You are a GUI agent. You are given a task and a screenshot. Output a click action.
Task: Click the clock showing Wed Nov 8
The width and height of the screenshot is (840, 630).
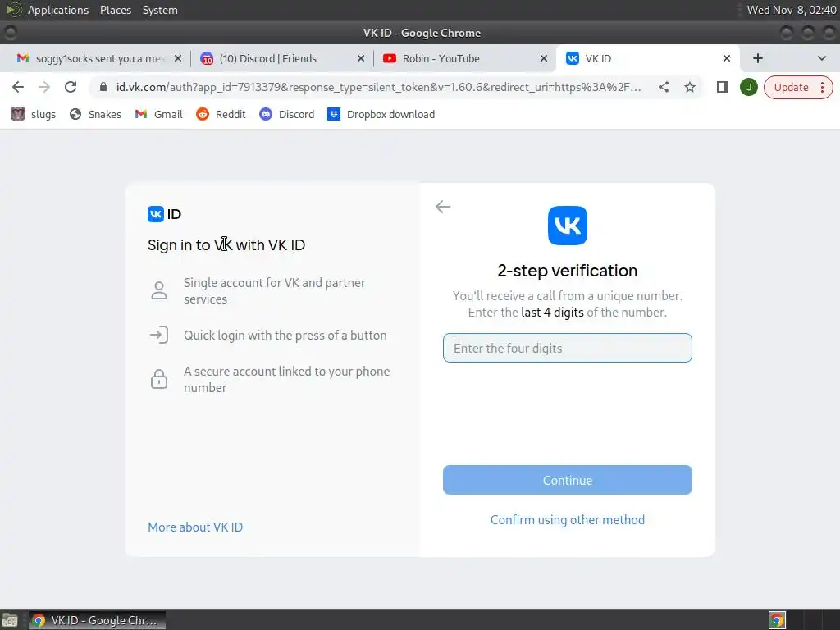pyautogui.click(x=792, y=10)
